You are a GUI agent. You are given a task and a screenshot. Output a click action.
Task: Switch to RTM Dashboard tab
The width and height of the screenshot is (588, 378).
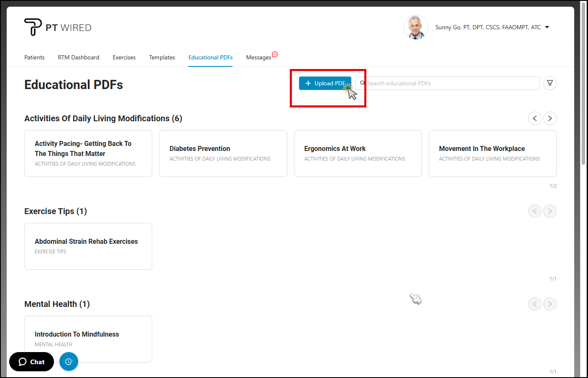(x=79, y=57)
